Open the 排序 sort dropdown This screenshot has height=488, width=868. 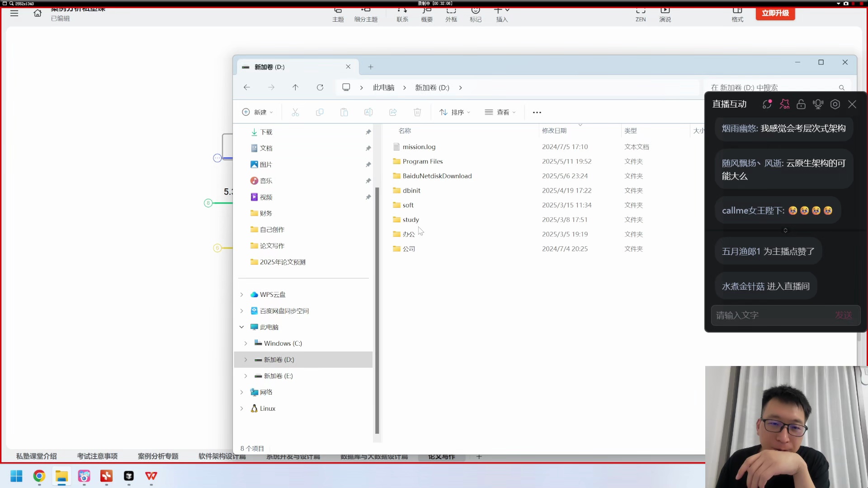pos(455,113)
